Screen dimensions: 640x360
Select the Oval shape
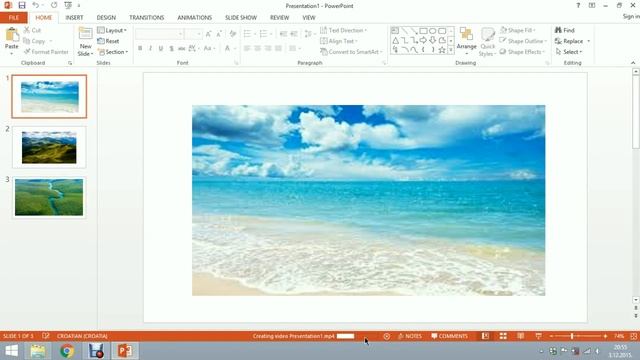click(x=433, y=31)
